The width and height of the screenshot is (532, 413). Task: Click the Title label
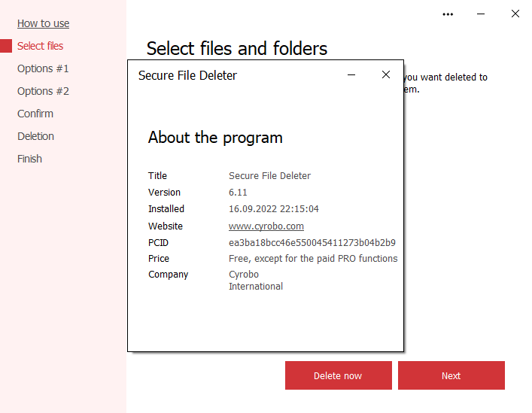(x=157, y=175)
